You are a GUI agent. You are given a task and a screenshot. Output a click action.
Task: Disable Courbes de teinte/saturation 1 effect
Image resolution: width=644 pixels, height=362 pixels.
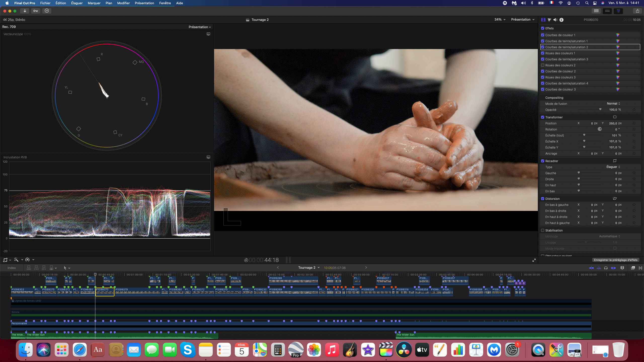[x=543, y=41]
